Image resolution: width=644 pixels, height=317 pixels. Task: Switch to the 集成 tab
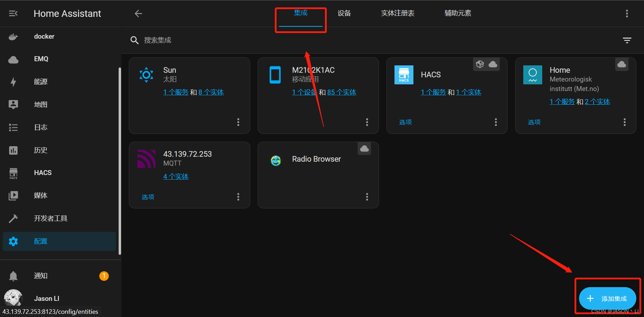(300, 13)
